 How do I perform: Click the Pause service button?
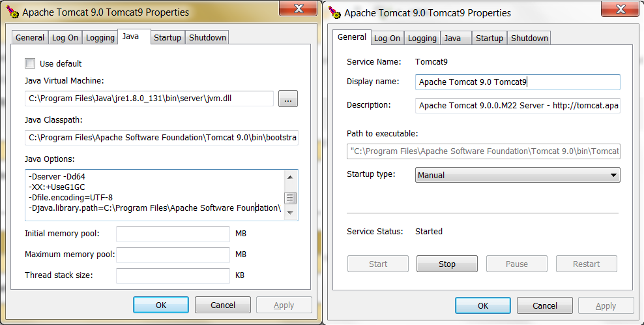click(x=517, y=264)
